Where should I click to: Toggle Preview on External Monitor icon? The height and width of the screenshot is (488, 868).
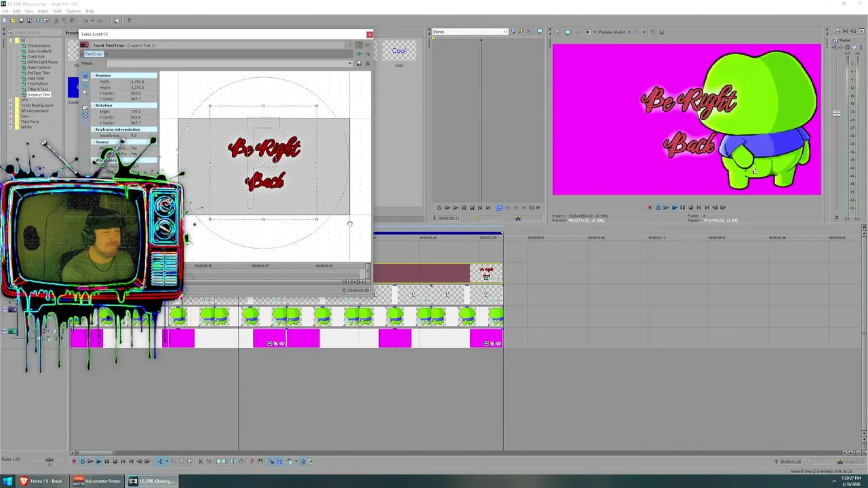568,32
